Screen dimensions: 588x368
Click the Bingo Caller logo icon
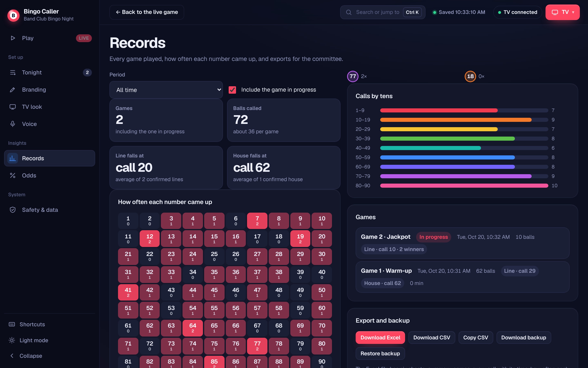(x=13, y=15)
